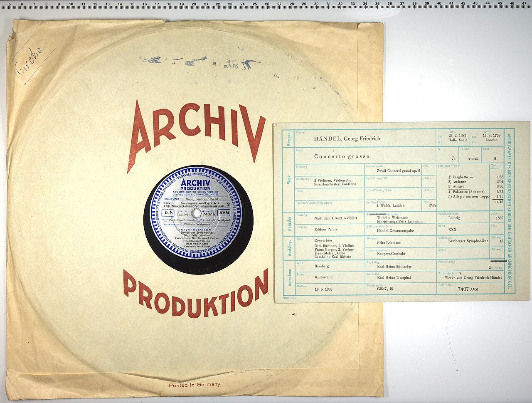Click "Georg Friedrich Händel" on record label
The height and width of the screenshot is (403, 532).
pyautogui.click(x=202, y=199)
